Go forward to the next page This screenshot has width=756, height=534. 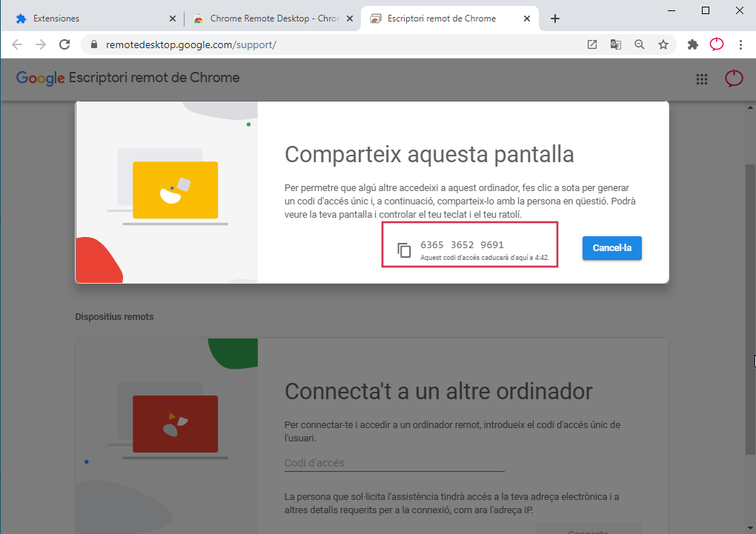click(41, 45)
